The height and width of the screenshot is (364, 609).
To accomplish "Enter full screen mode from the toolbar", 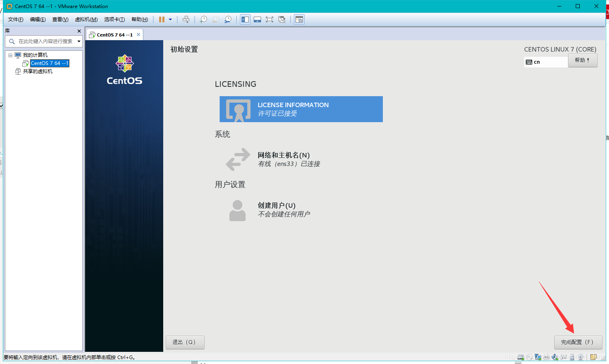I will click(x=270, y=19).
